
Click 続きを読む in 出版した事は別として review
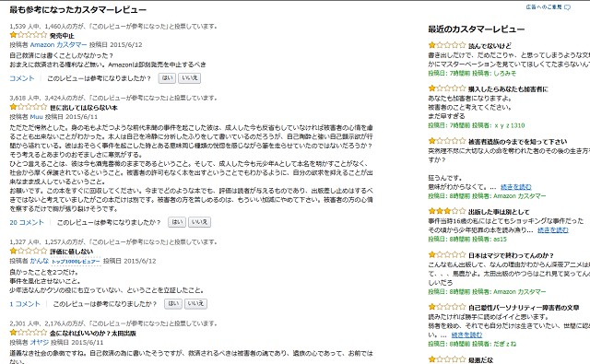pyautogui.click(x=553, y=229)
